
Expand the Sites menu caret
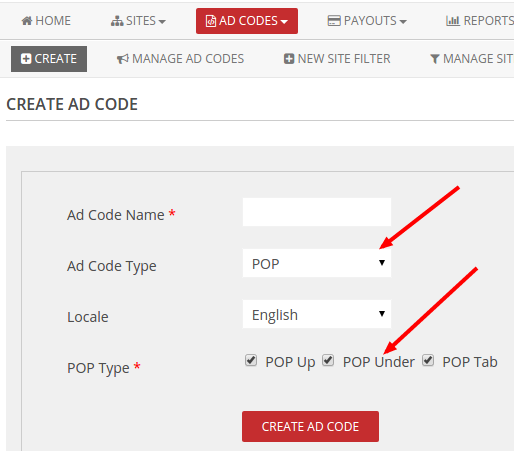pyautogui.click(x=162, y=22)
